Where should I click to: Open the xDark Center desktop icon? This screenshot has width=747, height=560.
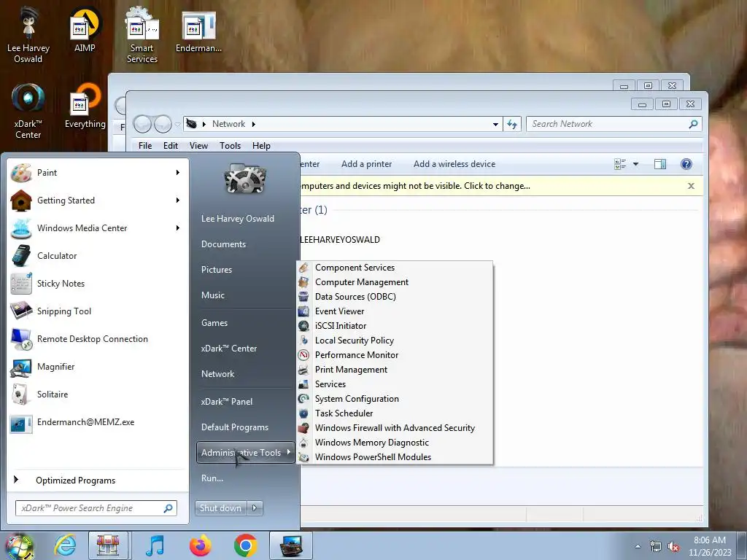(x=28, y=111)
